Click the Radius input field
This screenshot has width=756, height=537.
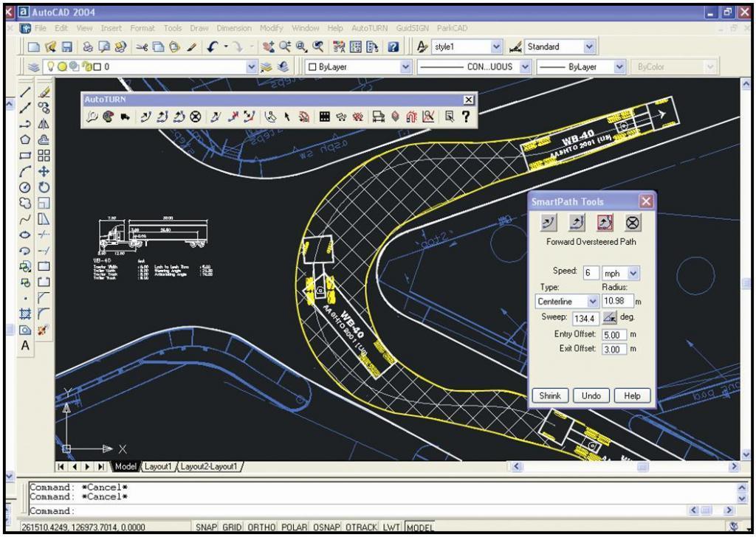tap(617, 302)
